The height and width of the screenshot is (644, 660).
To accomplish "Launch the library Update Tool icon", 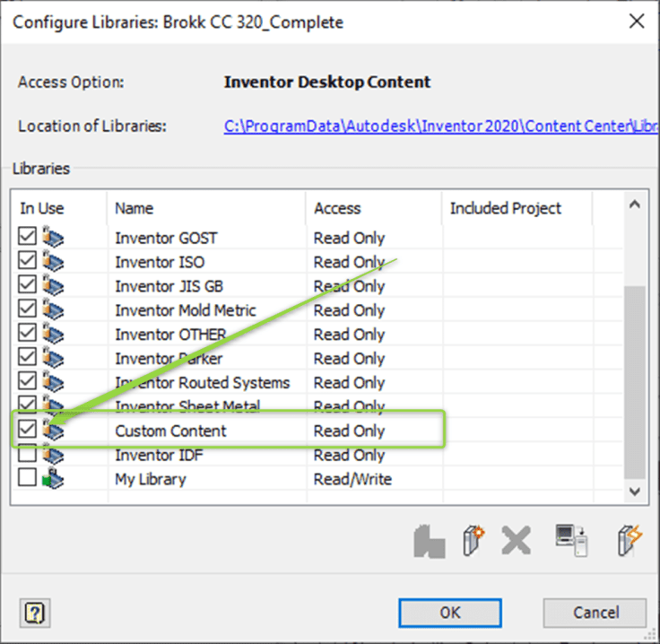I will (630, 541).
